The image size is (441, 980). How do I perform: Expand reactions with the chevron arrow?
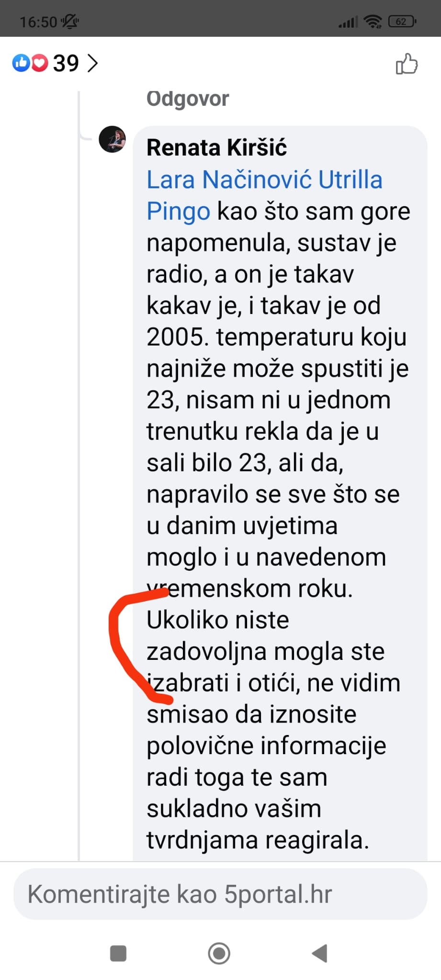[92, 63]
